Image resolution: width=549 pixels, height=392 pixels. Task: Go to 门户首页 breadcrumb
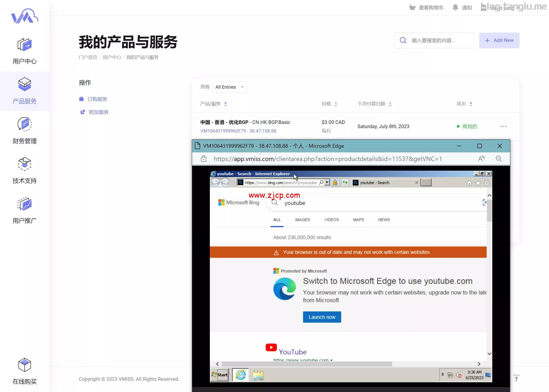click(88, 57)
